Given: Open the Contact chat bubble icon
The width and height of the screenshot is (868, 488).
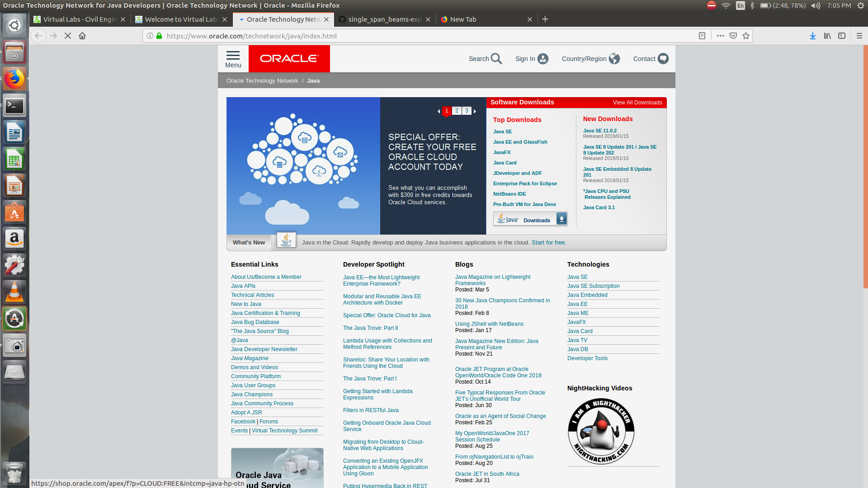Looking at the screenshot, I should coord(663,59).
